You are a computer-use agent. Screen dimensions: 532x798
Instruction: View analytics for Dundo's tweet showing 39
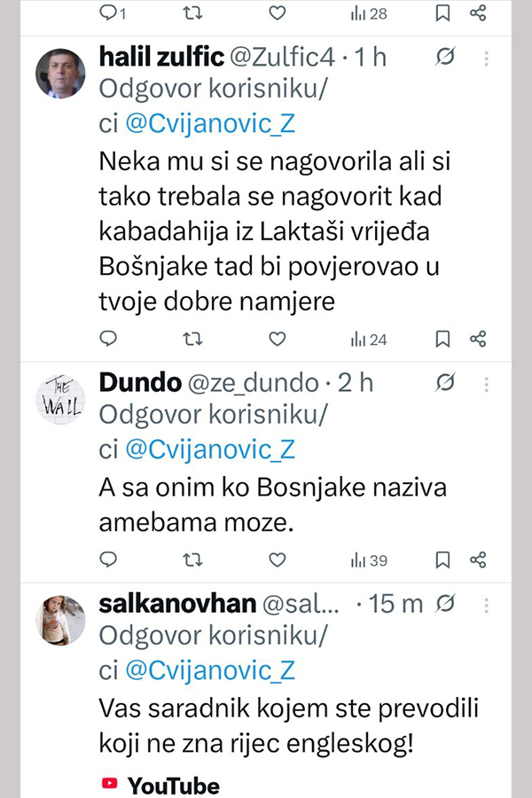click(369, 559)
